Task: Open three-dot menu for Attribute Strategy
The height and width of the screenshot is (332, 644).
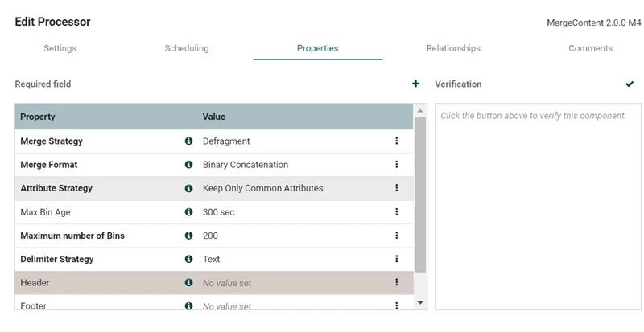Action: pyautogui.click(x=396, y=187)
